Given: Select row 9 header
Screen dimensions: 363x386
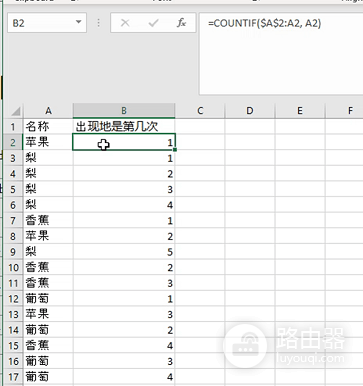Looking at the screenshot, I should pos(13,252).
